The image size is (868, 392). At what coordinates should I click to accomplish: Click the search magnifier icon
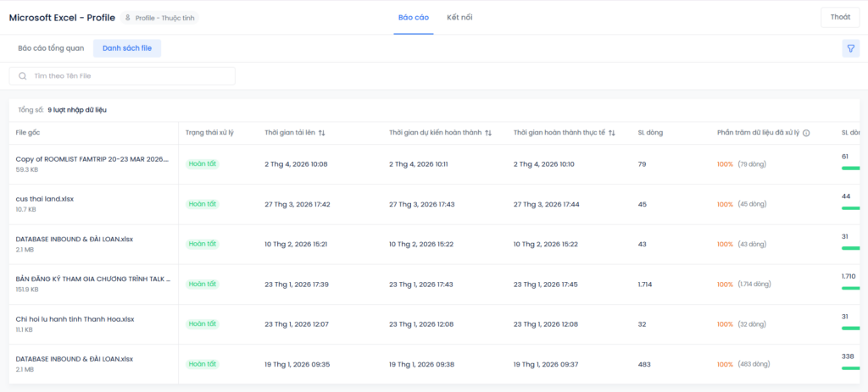click(23, 76)
